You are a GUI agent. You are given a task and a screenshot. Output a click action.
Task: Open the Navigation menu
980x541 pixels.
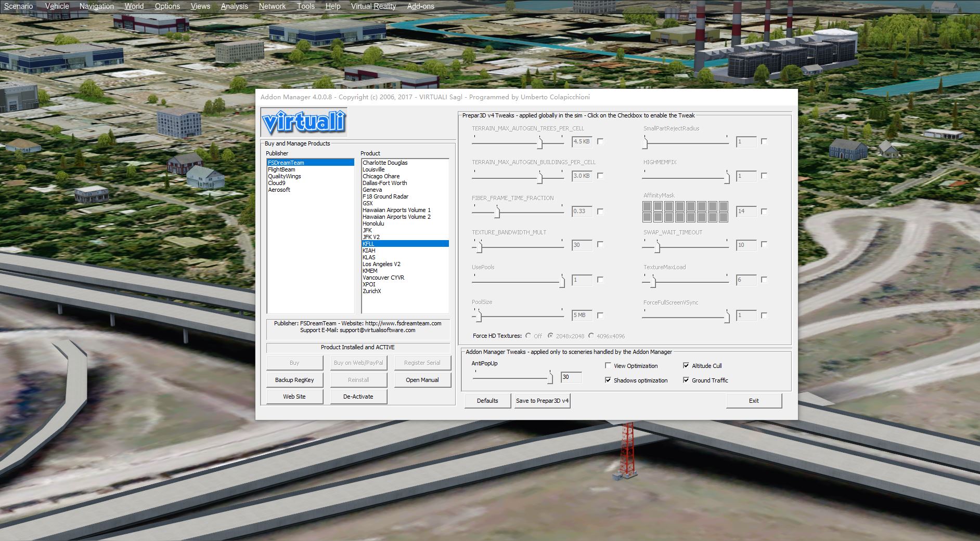click(96, 6)
